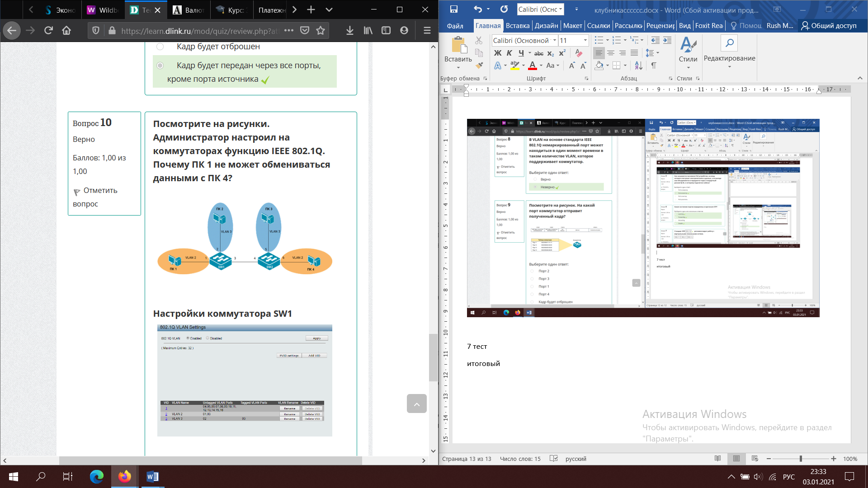The height and width of the screenshot is (488, 868).
Task: Click the Firefox address bar URL
Action: [x=200, y=31]
